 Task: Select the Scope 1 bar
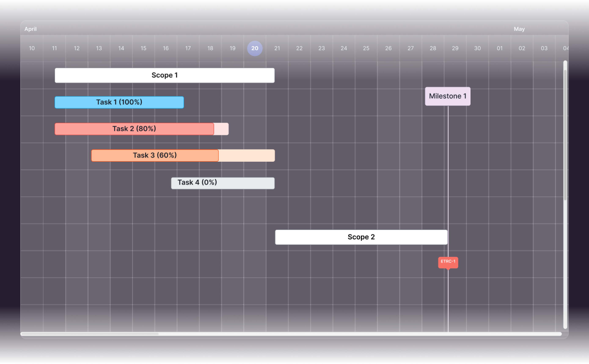pyautogui.click(x=165, y=75)
